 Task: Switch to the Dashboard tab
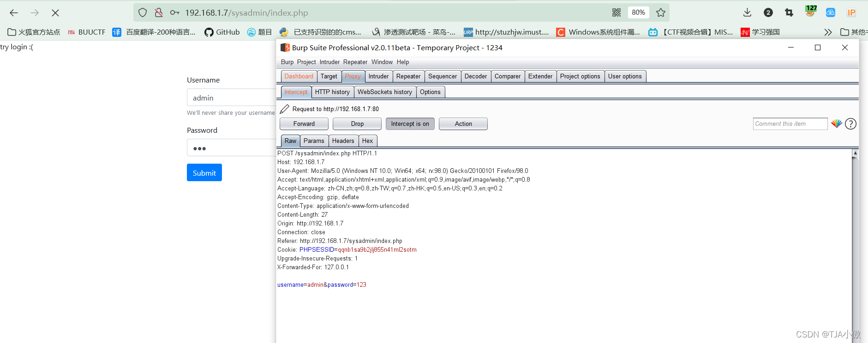pos(299,77)
